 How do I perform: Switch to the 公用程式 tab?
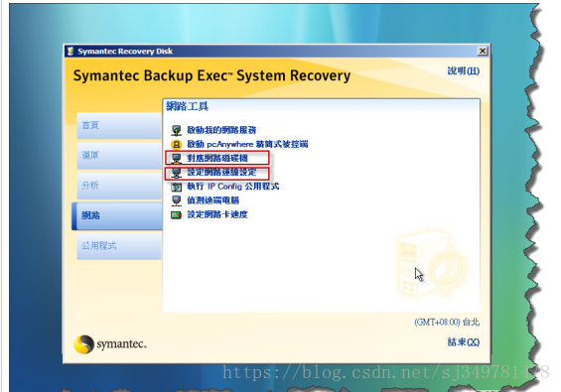(119, 246)
